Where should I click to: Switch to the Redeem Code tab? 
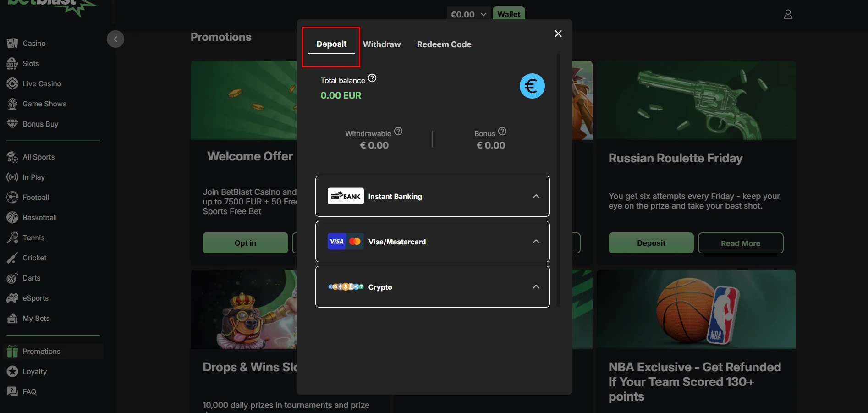[444, 44]
